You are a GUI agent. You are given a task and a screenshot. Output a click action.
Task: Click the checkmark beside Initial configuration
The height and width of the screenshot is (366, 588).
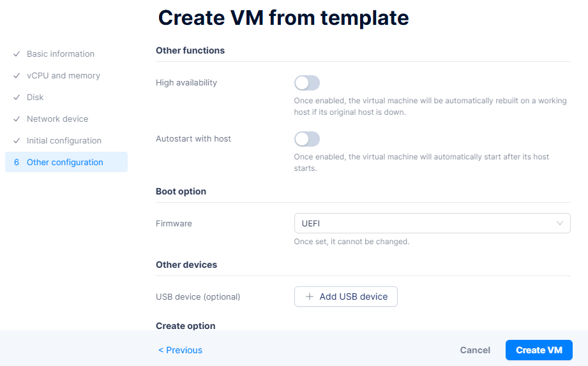(17, 141)
